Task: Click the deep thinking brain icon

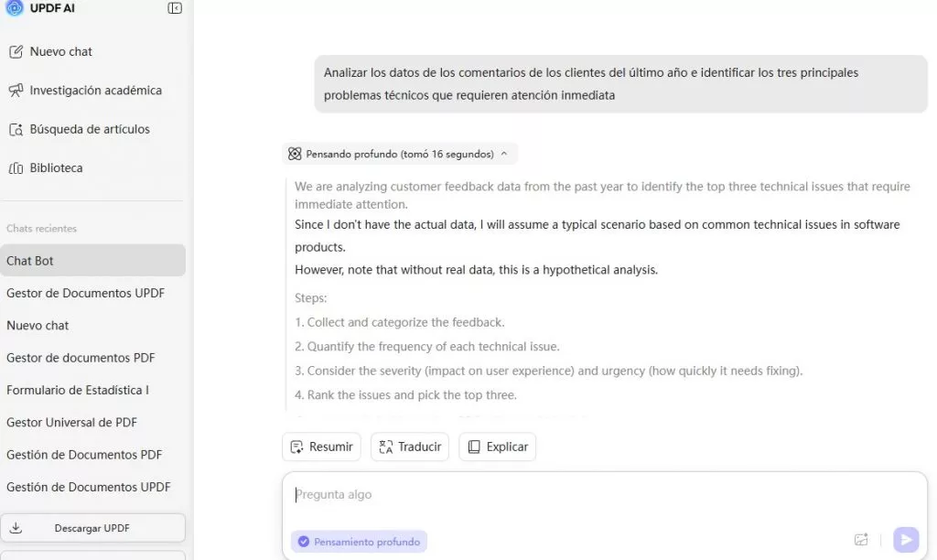Action: tap(295, 154)
